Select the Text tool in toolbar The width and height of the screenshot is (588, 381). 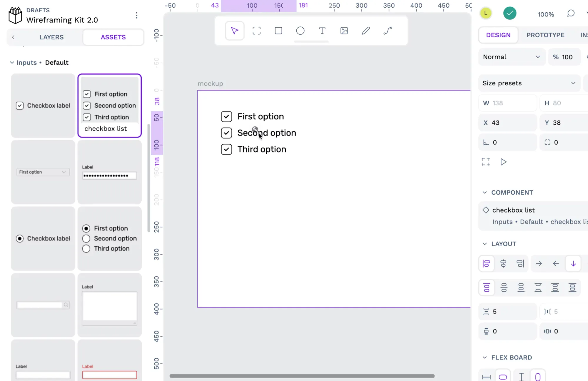tap(322, 31)
